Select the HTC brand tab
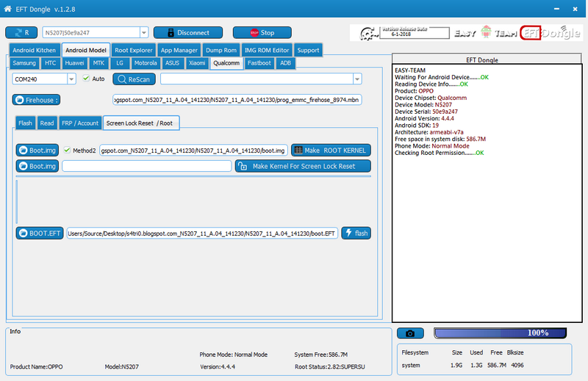Viewport: 588px width, 381px height. point(50,63)
